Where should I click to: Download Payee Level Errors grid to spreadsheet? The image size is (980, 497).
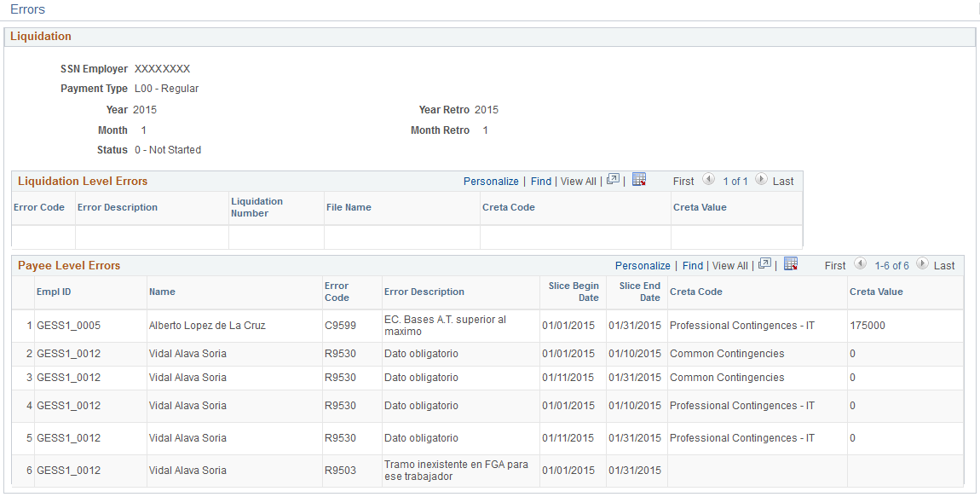tap(791, 263)
